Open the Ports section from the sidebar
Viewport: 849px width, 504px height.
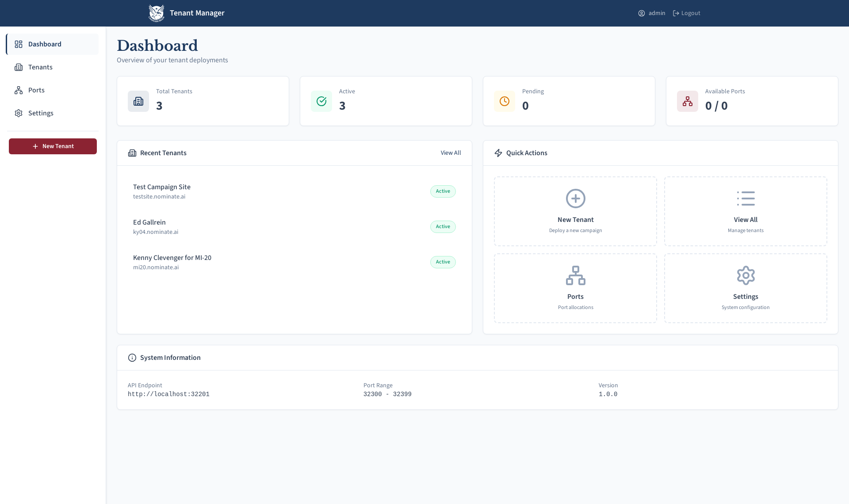pos(37,90)
